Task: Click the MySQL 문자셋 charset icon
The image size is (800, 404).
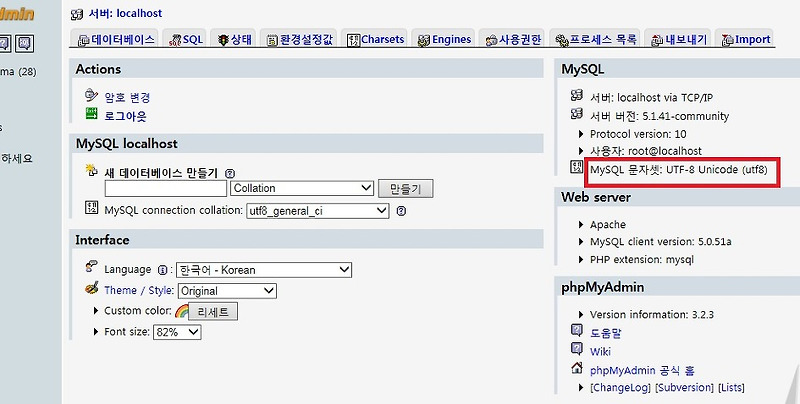Action: tap(577, 167)
